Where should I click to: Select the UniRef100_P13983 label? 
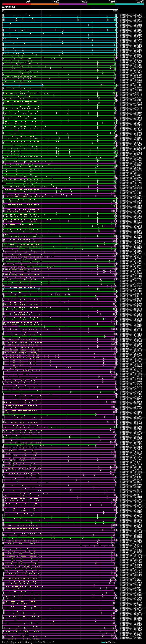[x=131, y=203]
